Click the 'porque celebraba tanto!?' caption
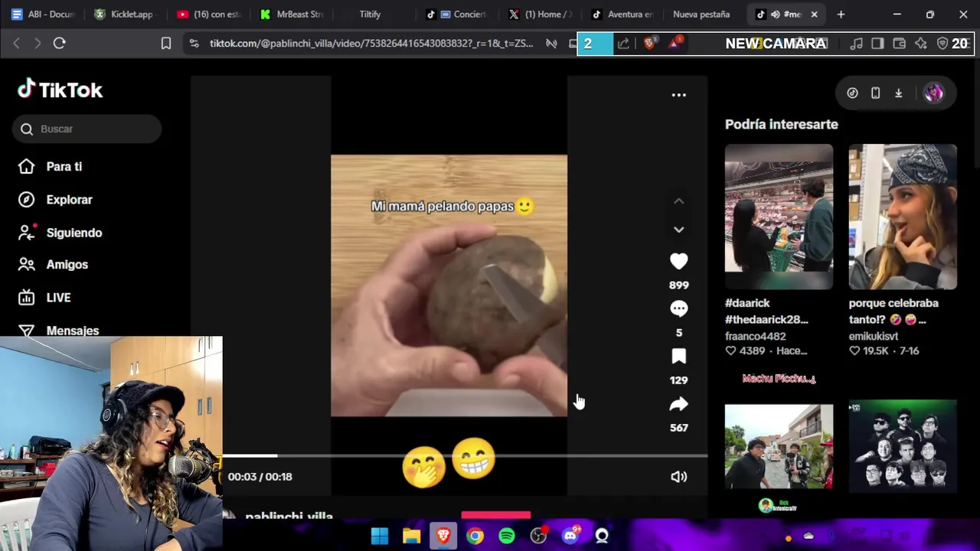This screenshot has height=551, width=980. (893, 311)
